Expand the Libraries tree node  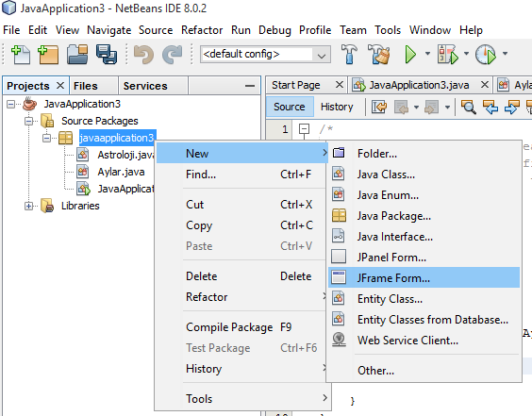click(x=29, y=206)
